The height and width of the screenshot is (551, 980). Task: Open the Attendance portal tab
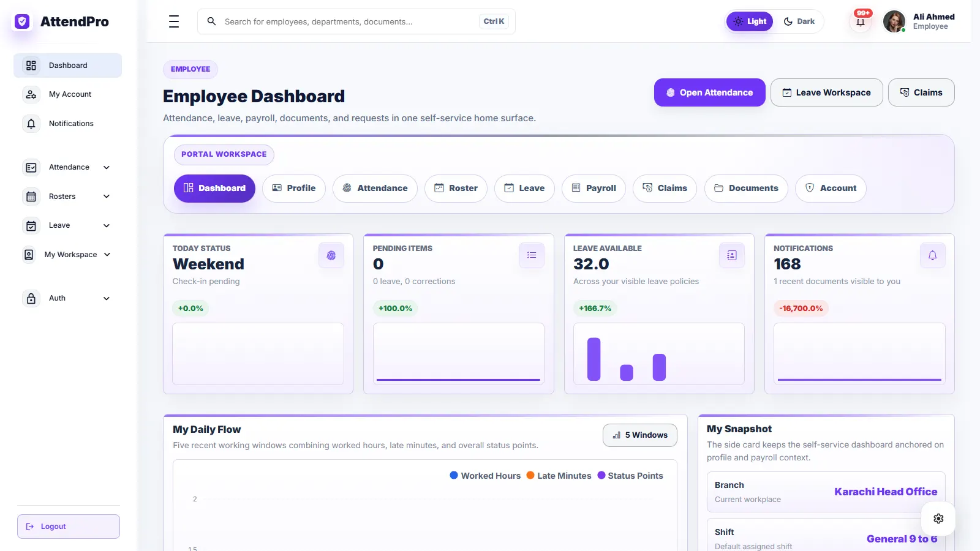click(375, 189)
